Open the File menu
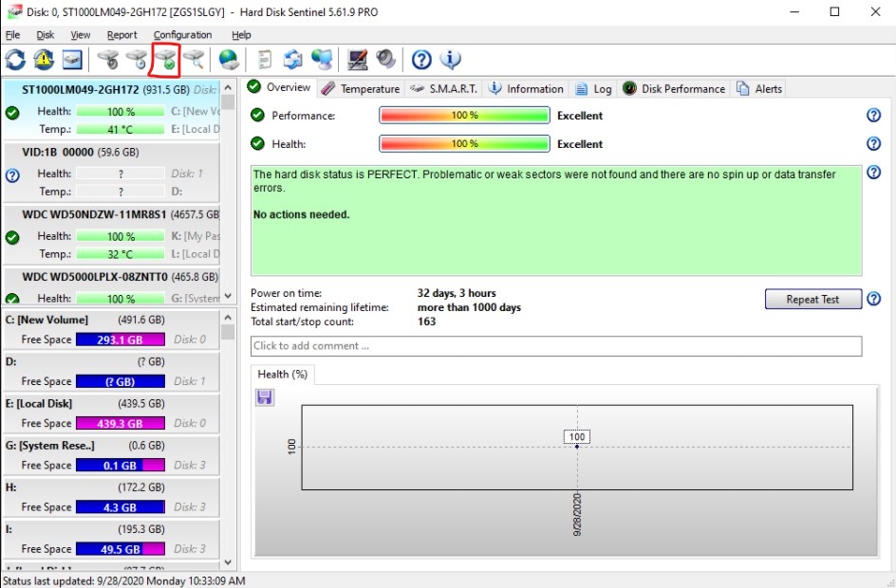The height and width of the screenshot is (588, 896). click(12, 35)
